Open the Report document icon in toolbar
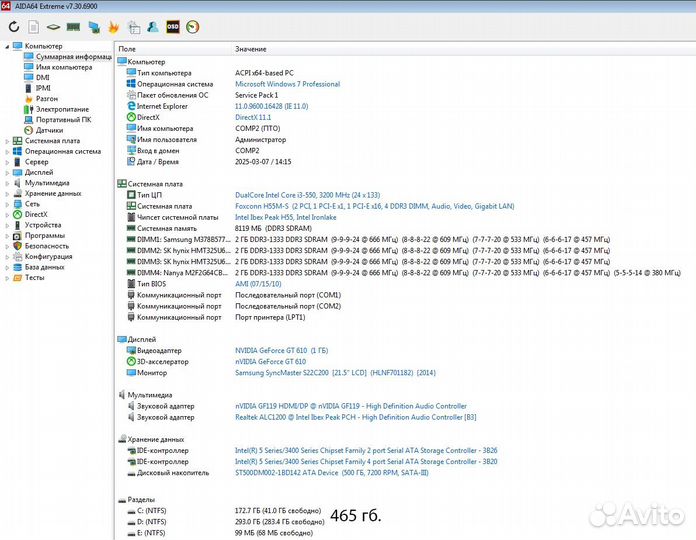This screenshot has width=696, height=540. (x=32, y=26)
